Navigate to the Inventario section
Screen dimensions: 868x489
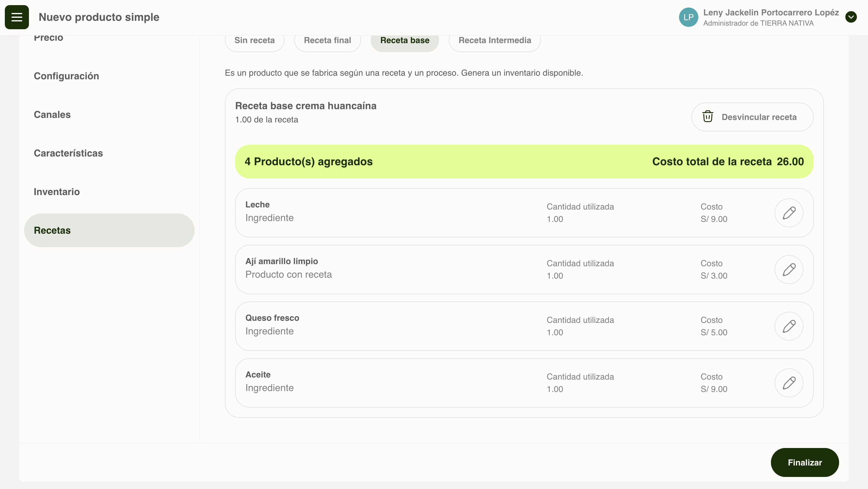click(57, 192)
